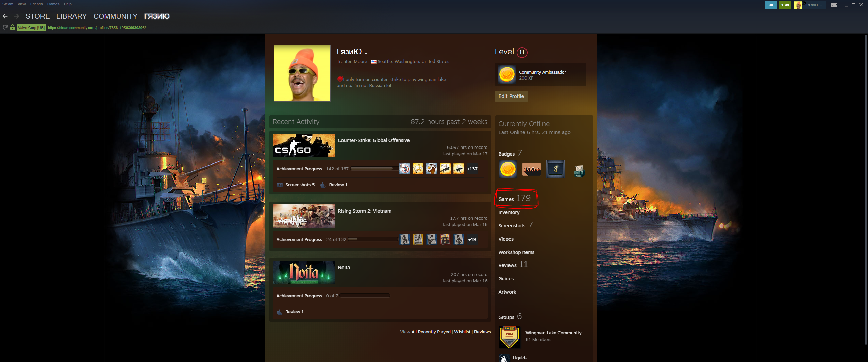Viewport: 868px width, 362px height.
Task: Open the Inventory link
Action: point(509,212)
